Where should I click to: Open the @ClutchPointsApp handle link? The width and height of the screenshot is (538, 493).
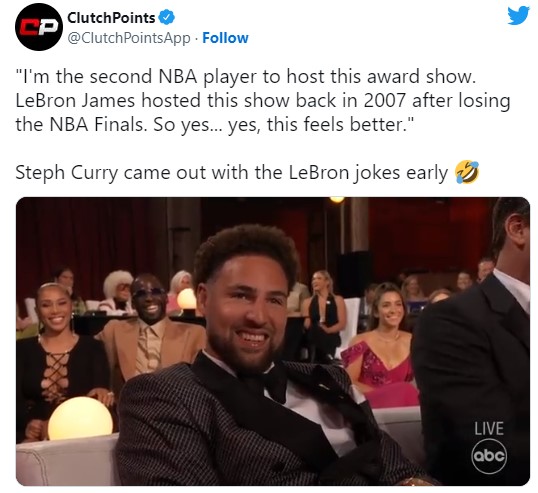[x=129, y=38]
